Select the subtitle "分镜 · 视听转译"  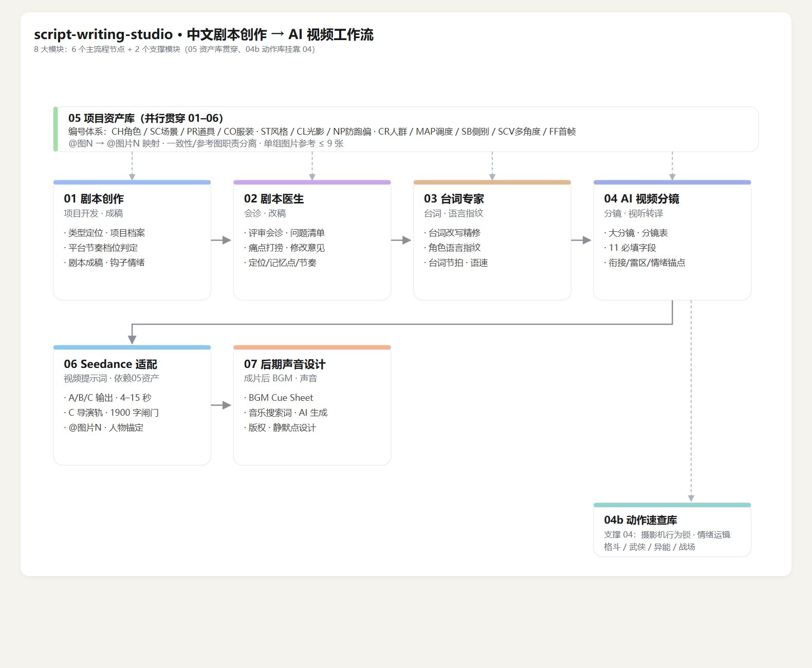coord(634,213)
